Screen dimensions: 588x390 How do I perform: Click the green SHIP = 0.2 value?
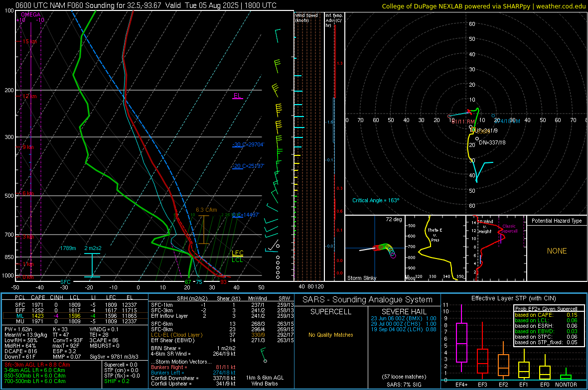[x=117, y=381]
